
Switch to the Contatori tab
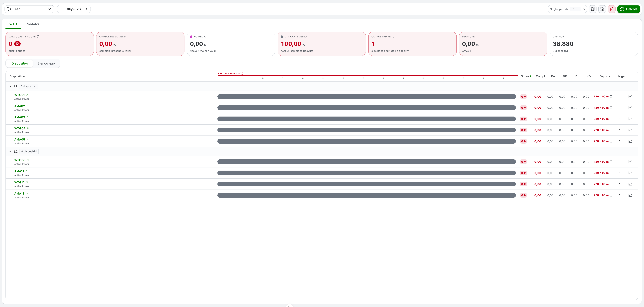click(x=33, y=24)
